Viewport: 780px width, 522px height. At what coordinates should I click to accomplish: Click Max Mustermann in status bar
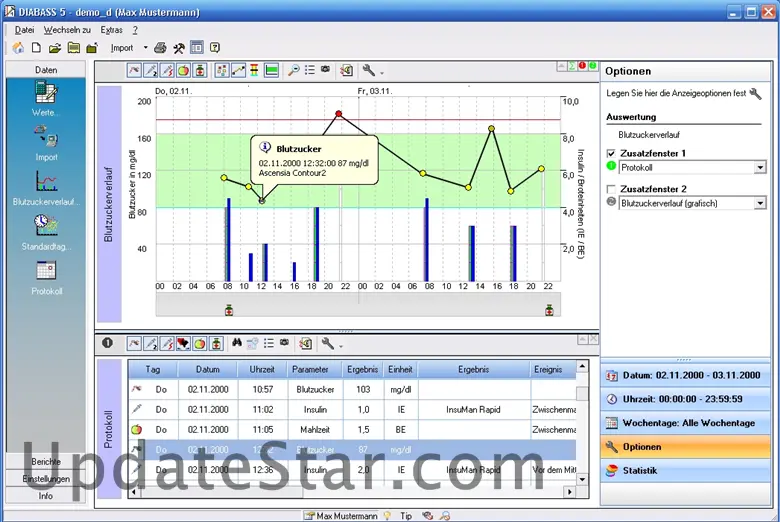(x=347, y=516)
